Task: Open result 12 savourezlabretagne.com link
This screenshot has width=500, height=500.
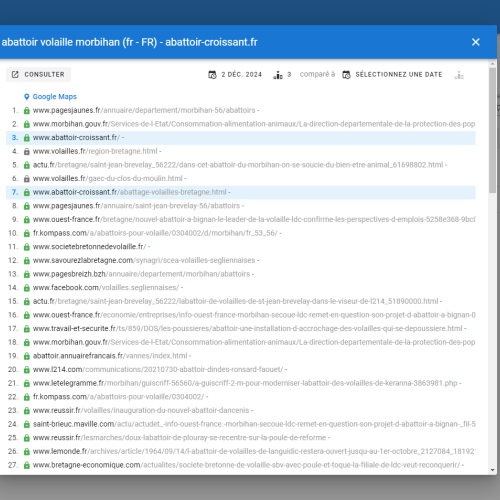Action: 144,261
